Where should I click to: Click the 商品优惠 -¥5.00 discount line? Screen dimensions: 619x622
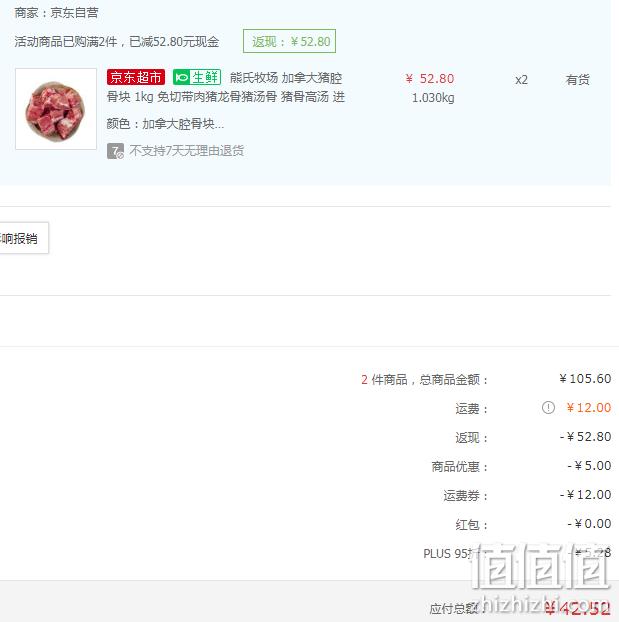tap(521, 466)
